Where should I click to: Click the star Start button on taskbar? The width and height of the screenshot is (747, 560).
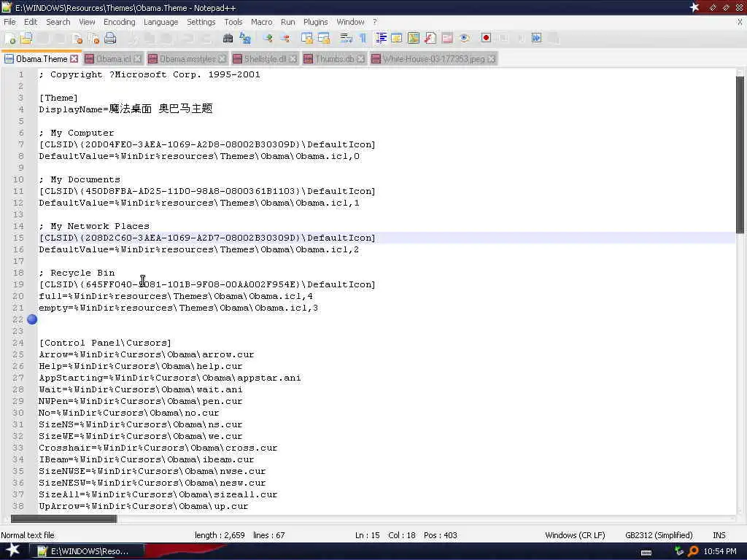point(13,551)
